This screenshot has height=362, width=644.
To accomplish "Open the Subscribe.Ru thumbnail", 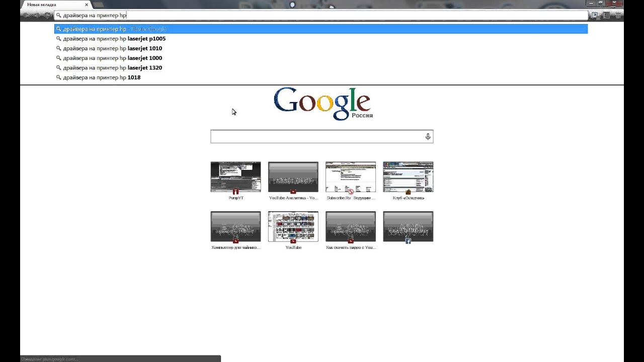I will click(351, 177).
